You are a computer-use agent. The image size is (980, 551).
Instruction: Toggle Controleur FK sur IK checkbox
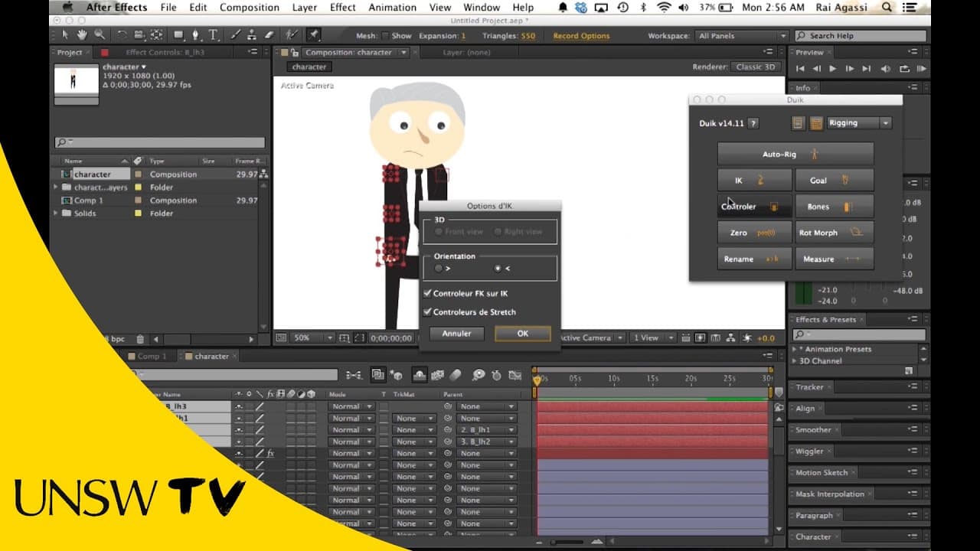click(427, 293)
